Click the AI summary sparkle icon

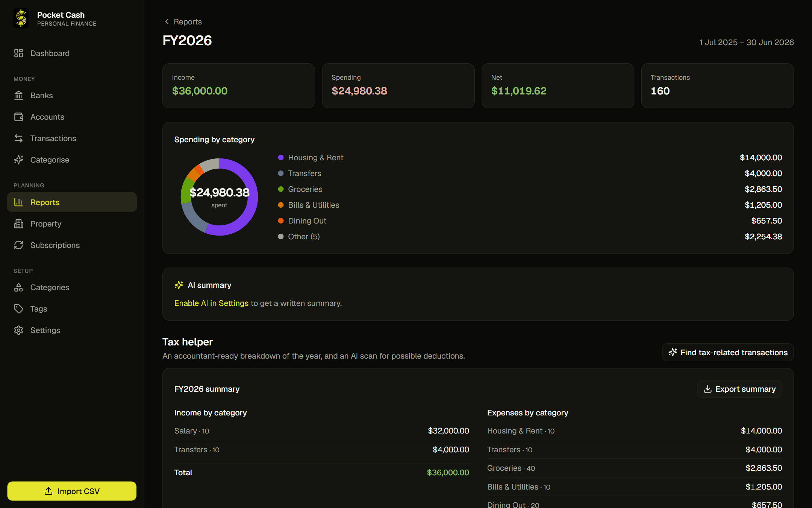(179, 285)
